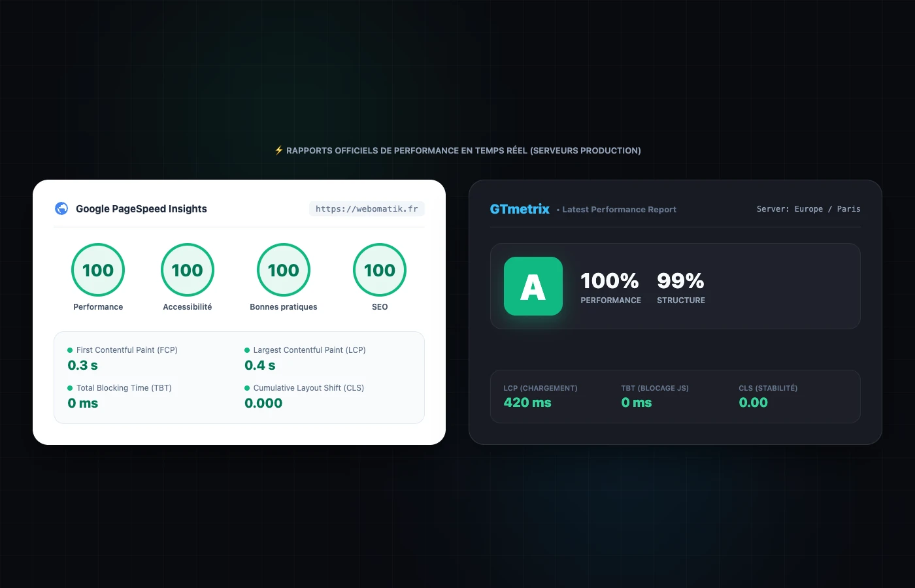Viewport: 915px width, 588px height.
Task: Click the green dot beside Cumulative Layout Shift
Action: pyautogui.click(x=247, y=388)
